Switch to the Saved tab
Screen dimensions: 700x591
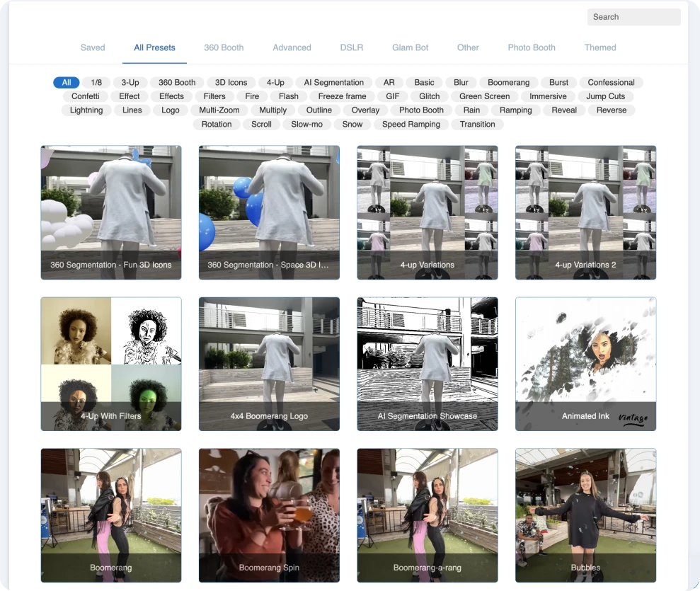click(93, 47)
